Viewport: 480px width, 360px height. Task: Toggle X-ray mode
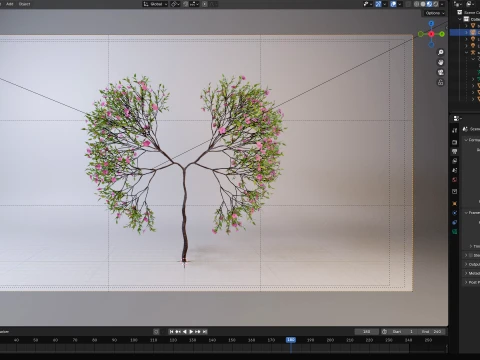tap(408, 4)
